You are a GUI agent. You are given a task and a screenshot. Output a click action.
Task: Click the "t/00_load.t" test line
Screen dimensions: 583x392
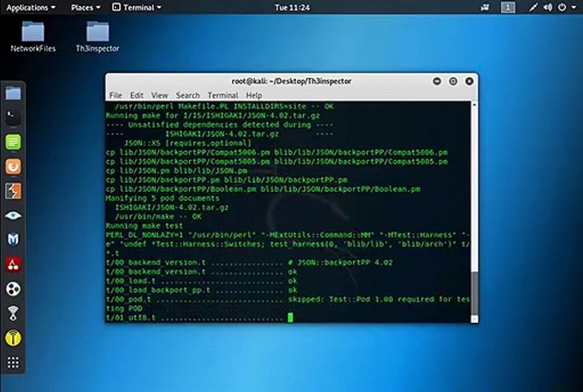click(201, 281)
